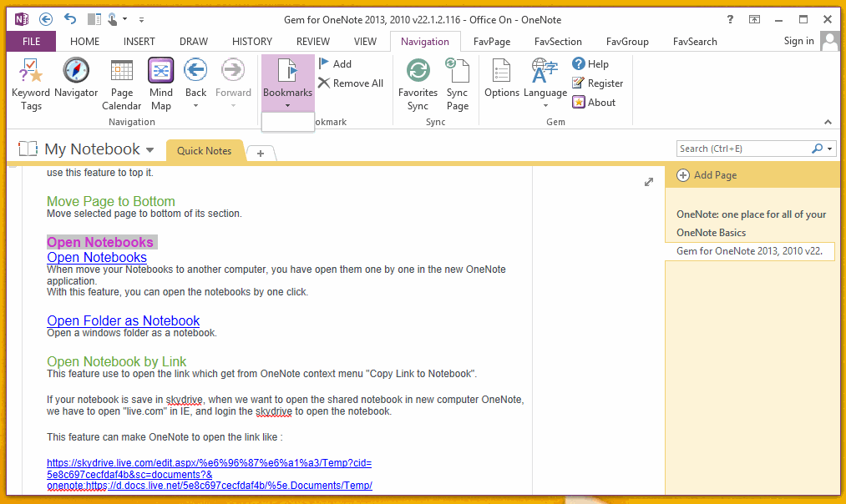Click the OneNote application icon
This screenshot has width=846, height=504.
coord(22,19)
